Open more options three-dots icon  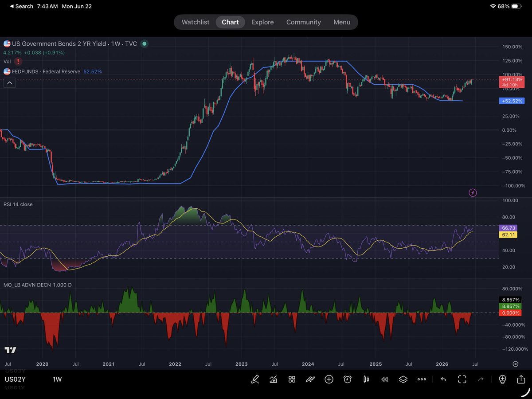click(x=422, y=379)
